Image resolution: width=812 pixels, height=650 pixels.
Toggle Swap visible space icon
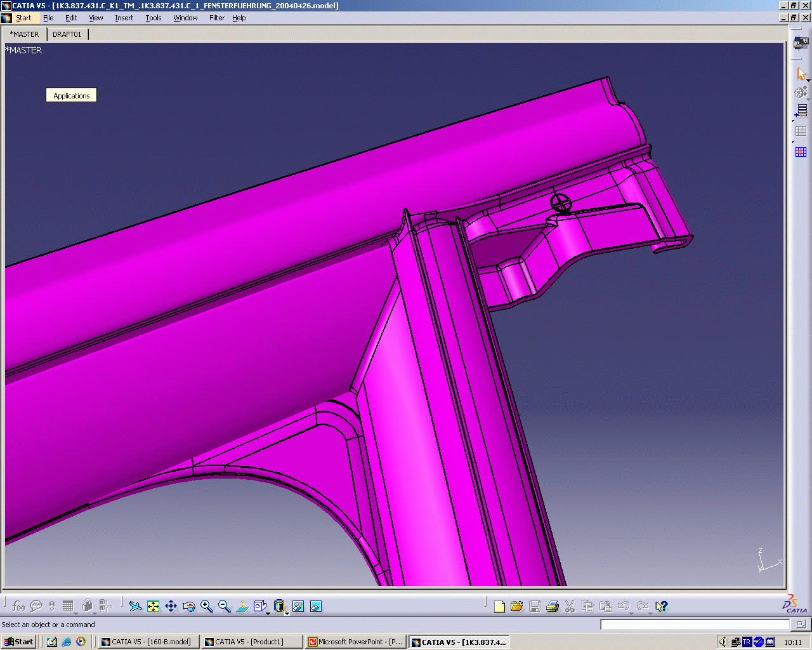click(316, 606)
